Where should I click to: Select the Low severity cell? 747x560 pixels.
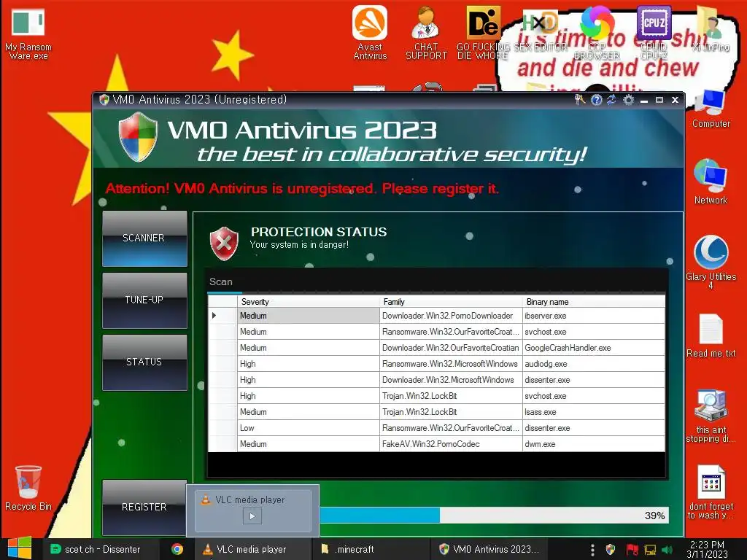309,427
